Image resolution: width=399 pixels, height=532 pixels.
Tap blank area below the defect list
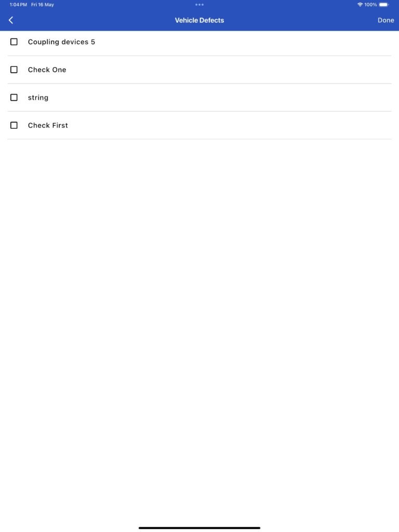(199, 322)
